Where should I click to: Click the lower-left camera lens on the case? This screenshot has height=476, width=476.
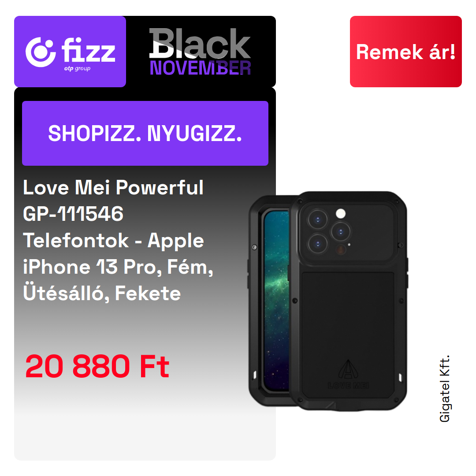click(317, 244)
